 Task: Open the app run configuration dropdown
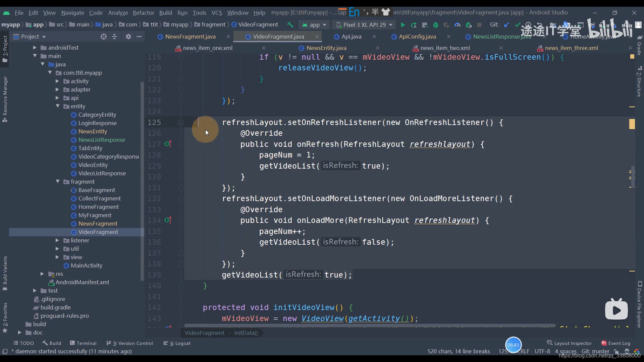click(314, 25)
